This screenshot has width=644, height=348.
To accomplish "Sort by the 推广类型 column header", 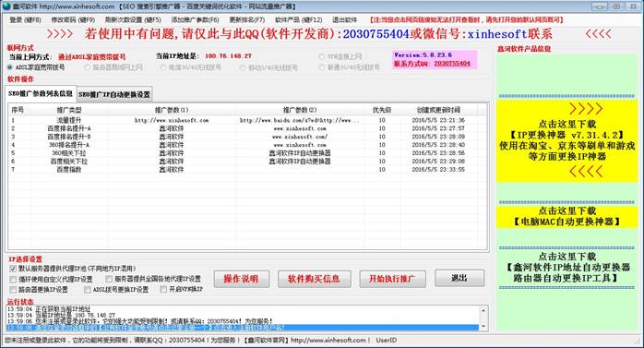I will click(x=68, y=110).
